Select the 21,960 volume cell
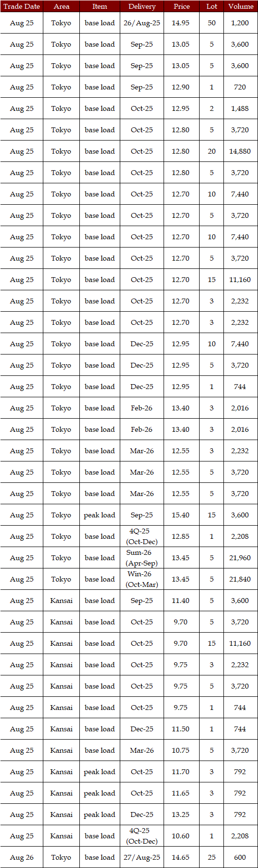 click(x=240, y=558)
